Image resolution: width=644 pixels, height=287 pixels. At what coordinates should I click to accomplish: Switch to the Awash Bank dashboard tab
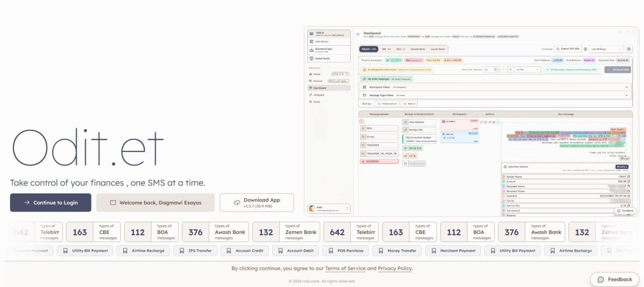point(438,49)
